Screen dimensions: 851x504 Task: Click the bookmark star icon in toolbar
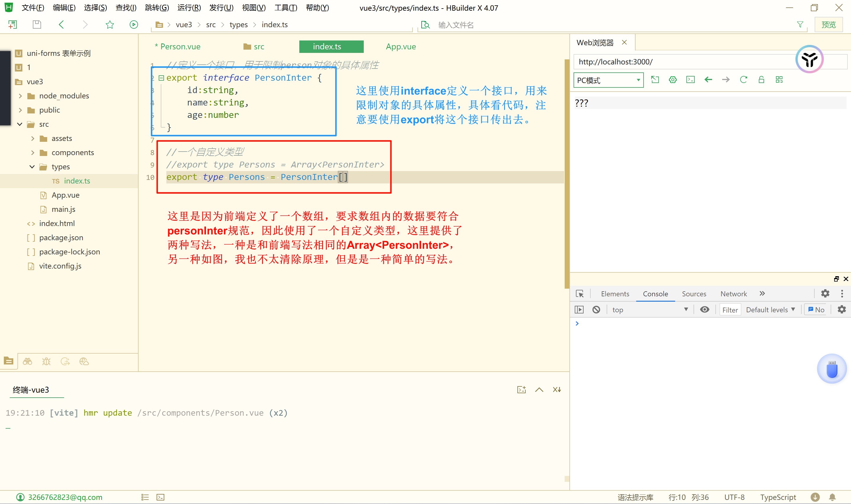coord(110,25)
